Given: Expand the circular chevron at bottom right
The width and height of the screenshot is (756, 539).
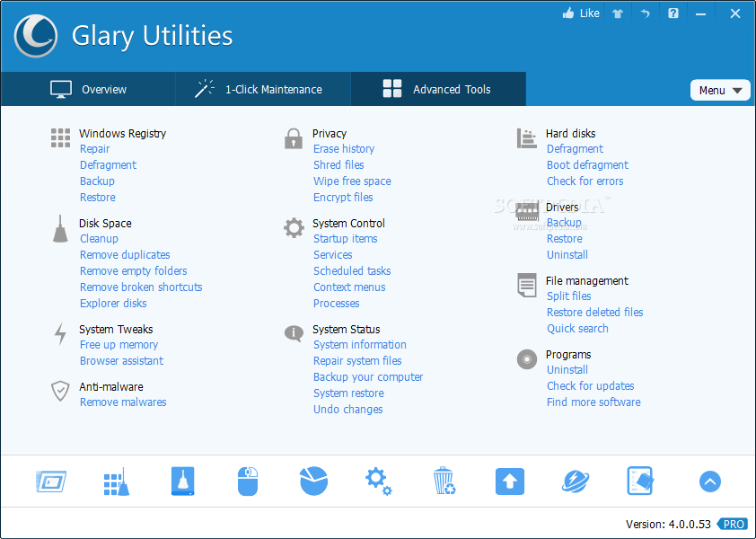Looking at the screenshot, I should click(x=710, y=482).
